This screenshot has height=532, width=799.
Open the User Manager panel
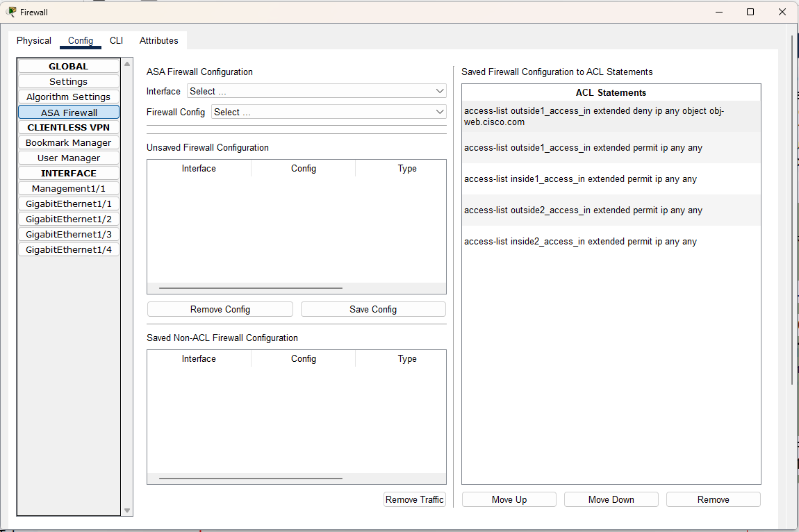(68, 158)
